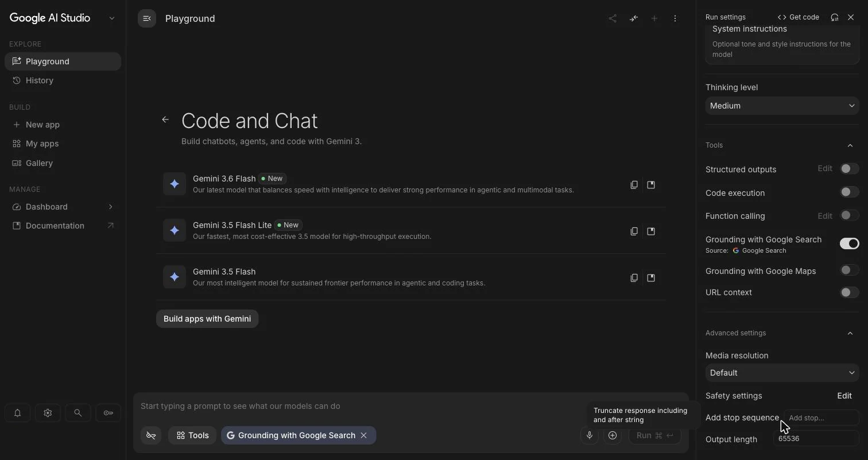The image size is (868, 460).
Task: Open Gallery in the sidebar
Action: pyautogui.click(x=63, y=163)
